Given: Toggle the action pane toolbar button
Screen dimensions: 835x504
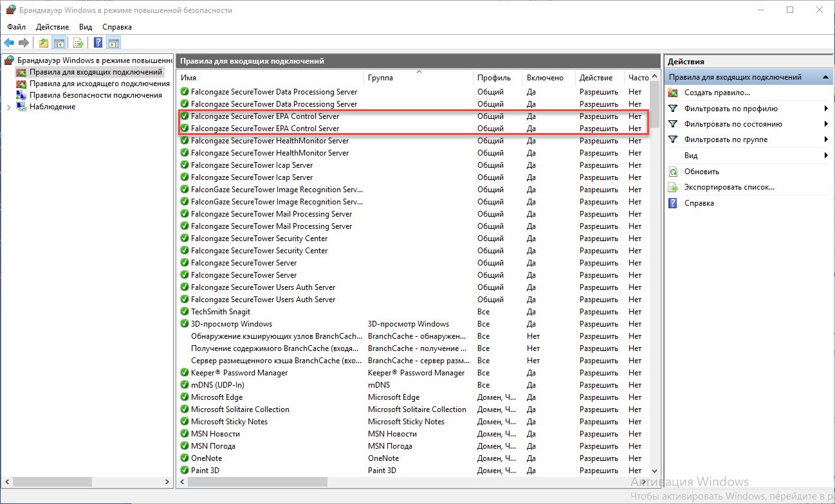Looking at the screenshot, I should (113, 43).
